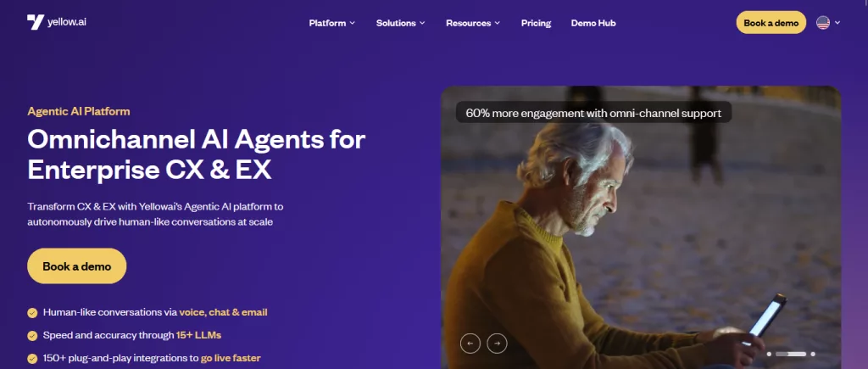This screenshot has height=369, width=868.
Task: Click Book a demo in header
Action: [771, 23]
